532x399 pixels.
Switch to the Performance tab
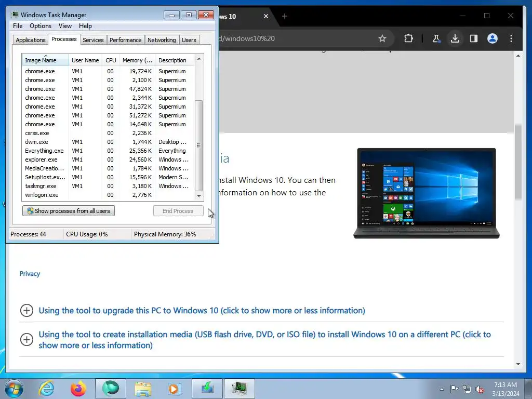coord(126,39)
